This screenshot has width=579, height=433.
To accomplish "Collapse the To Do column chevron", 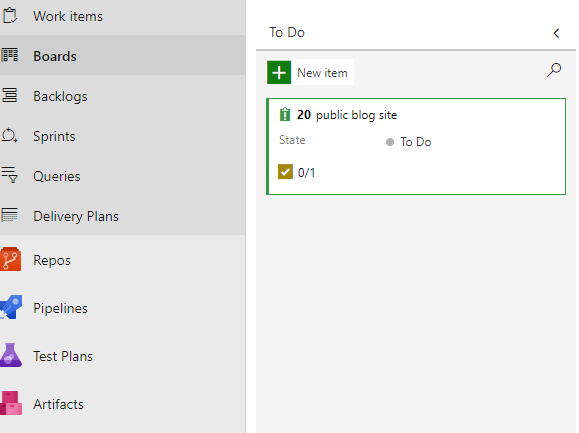I will [556, 33].
